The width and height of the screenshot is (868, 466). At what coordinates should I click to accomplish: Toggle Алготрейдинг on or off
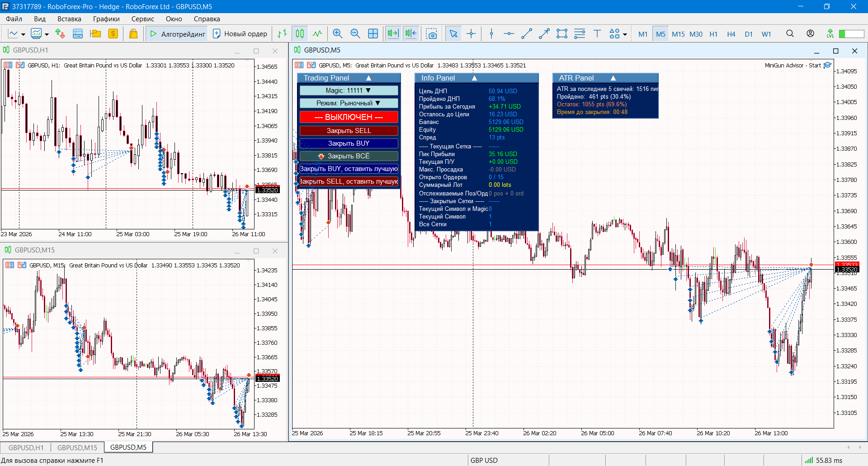(177, 34)
